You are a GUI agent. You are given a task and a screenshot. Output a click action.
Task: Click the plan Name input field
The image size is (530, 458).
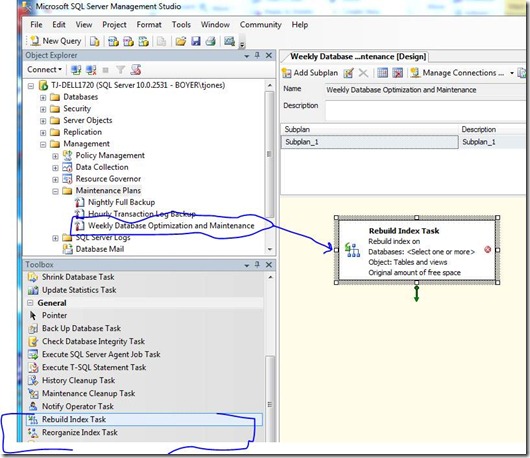pyautogui.click(x=425, y=90)
